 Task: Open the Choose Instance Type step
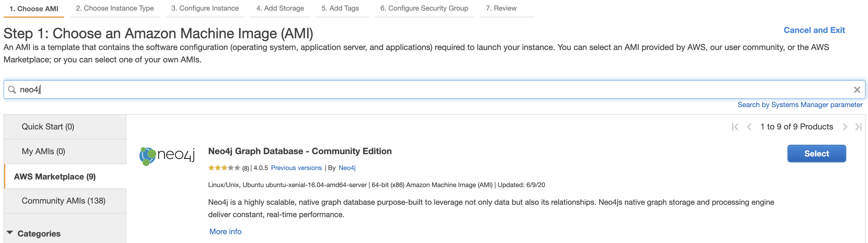pos(115,9)
